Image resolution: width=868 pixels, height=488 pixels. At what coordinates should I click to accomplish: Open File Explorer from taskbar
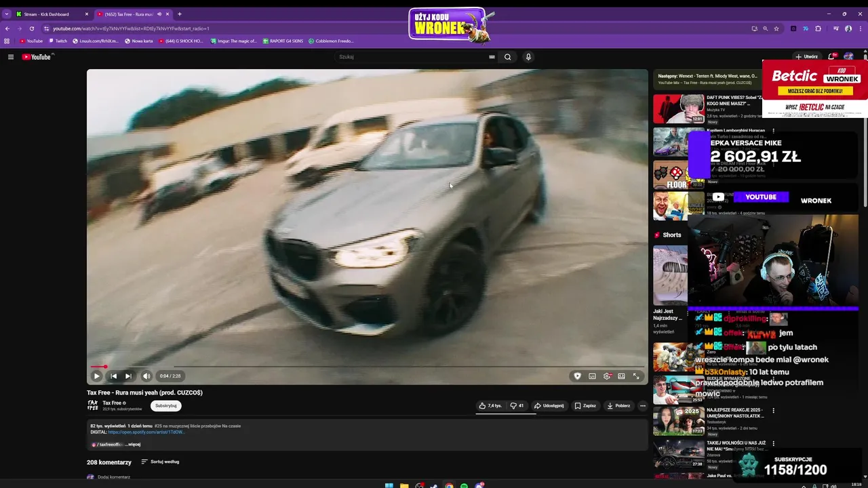pos(404,485)
